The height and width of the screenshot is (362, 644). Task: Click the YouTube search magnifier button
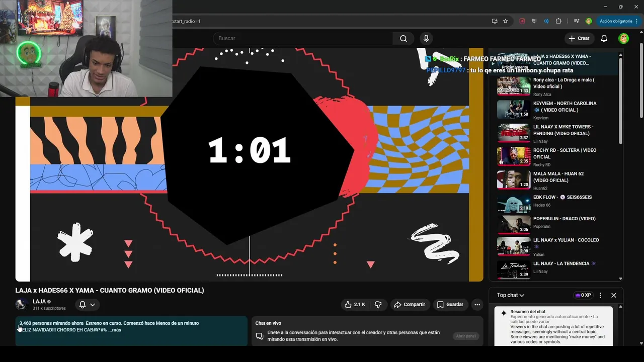(x=403, y=39)
